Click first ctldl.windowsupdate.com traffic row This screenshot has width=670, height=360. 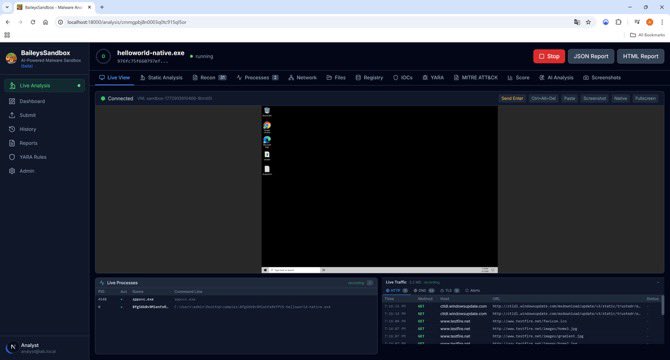(522, 306)
